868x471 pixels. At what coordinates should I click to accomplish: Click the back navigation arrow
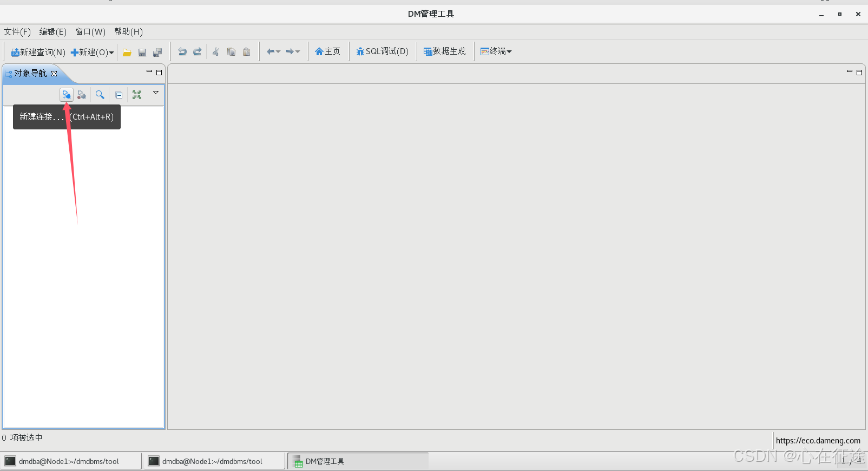[x=271, y=51]
